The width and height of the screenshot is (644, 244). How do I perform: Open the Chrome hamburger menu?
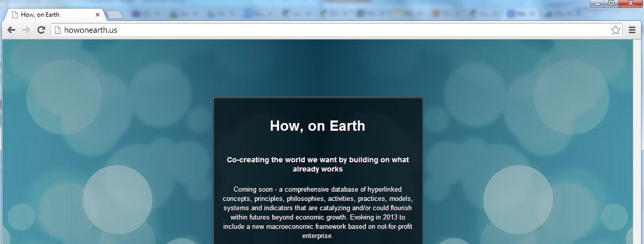coord(632,30)
